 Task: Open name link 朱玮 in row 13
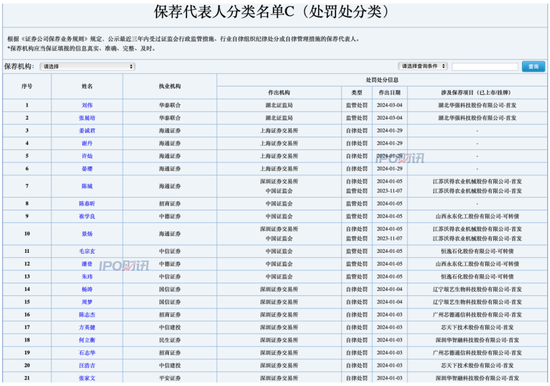87,277
